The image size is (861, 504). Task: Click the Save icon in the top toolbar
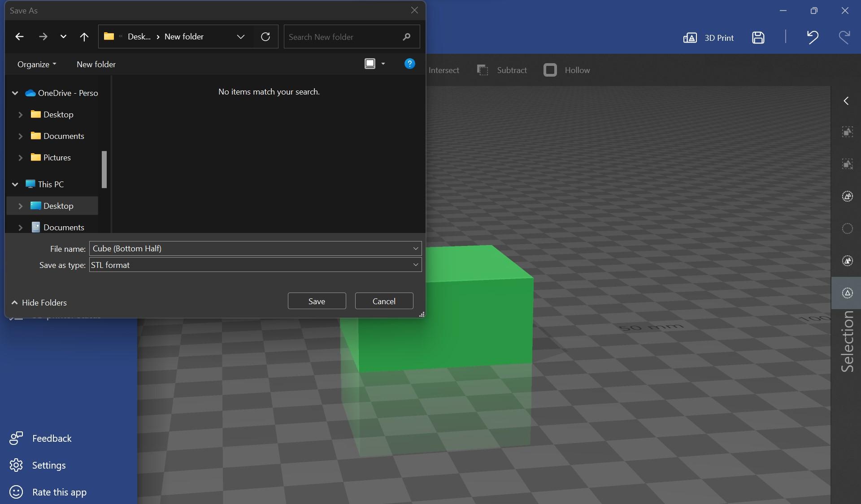click(x=758, y=38)
